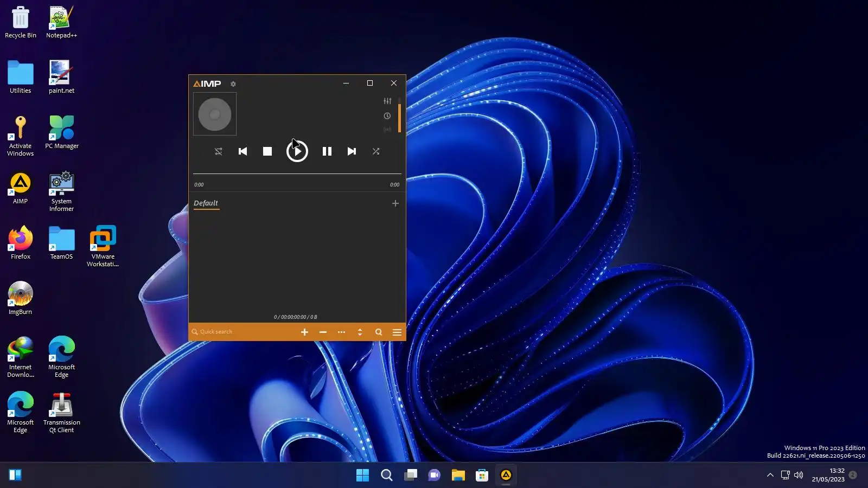Add a new playlist tab next to Default

tap(395, 203)
